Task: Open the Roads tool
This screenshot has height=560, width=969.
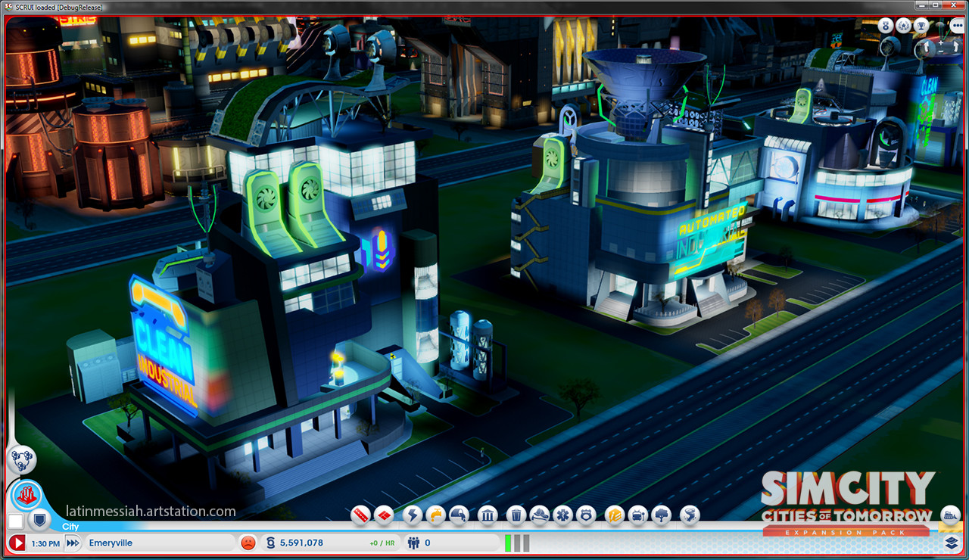Action: pos(361,515)
